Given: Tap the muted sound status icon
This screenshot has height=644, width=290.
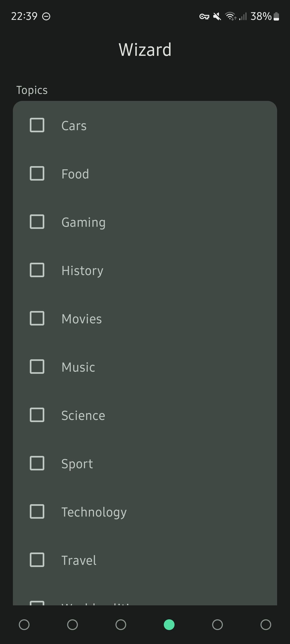Looking at the screenshot, I should pyautogui.click(x=217, y=17).
